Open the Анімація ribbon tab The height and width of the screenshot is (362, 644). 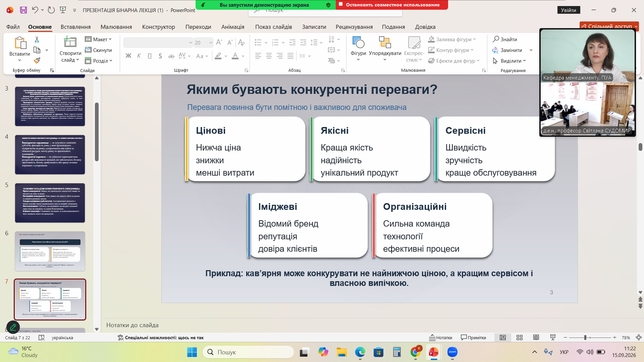point(232,27)
